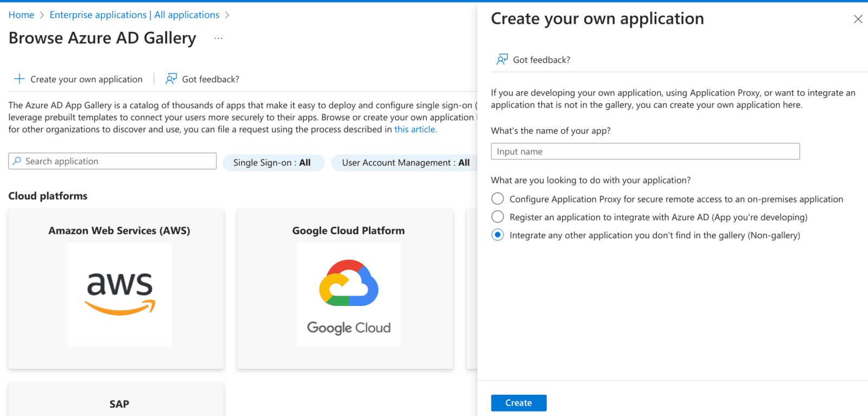Open the Single Sign-on filter
Image resolution: width=868 pixels, height=416 pixels.
coord(273,162)
